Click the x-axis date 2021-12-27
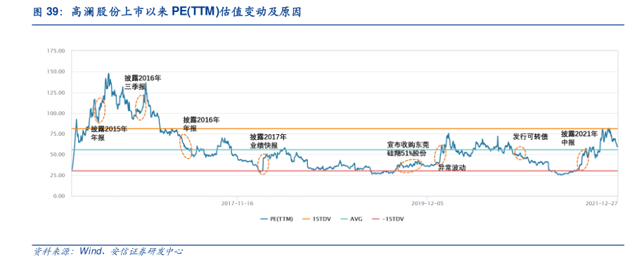Viewport: 644px width, 260px height. [601, 203]
